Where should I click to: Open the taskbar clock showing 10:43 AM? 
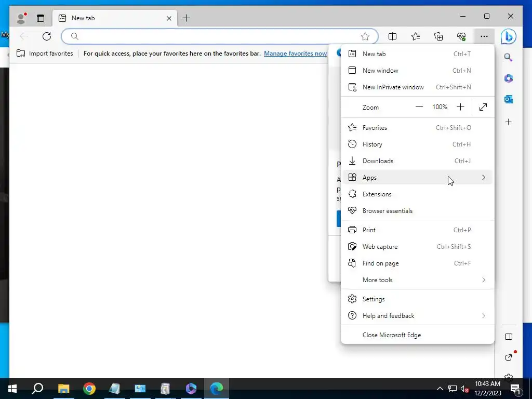pyautogui.click(x=487, y=389)
